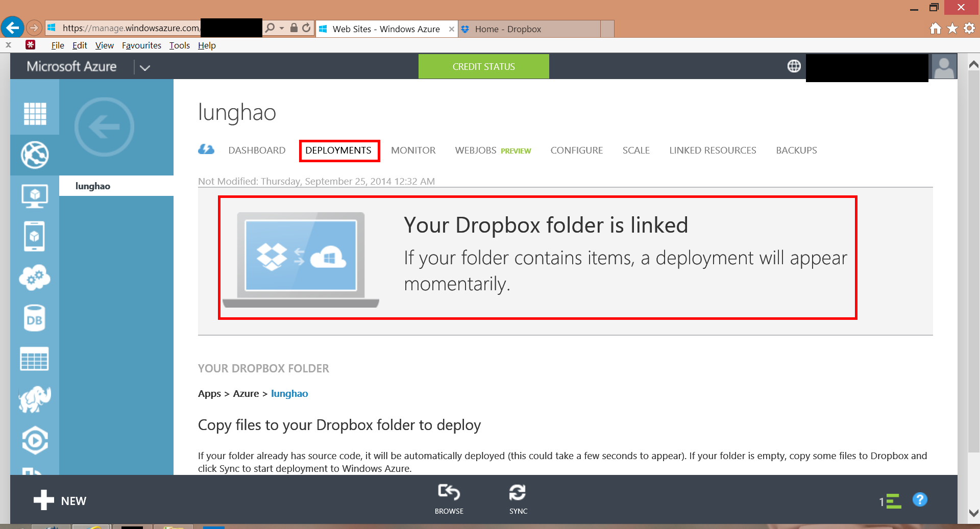Switch to CONFIGURE tab
The width and height of the screenshot is (980, 529).
click(x=577, y=150)
